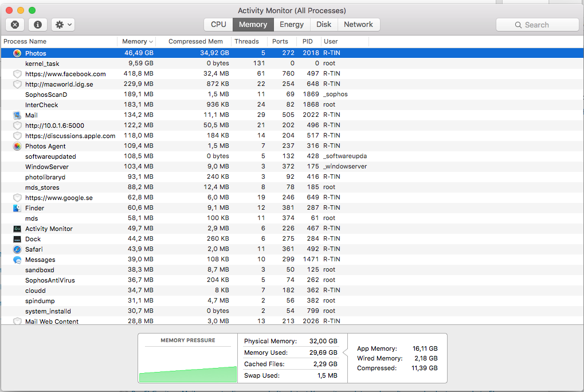Sort by User column header
This screenshot has height=392, width=584.
coord(331,41)
